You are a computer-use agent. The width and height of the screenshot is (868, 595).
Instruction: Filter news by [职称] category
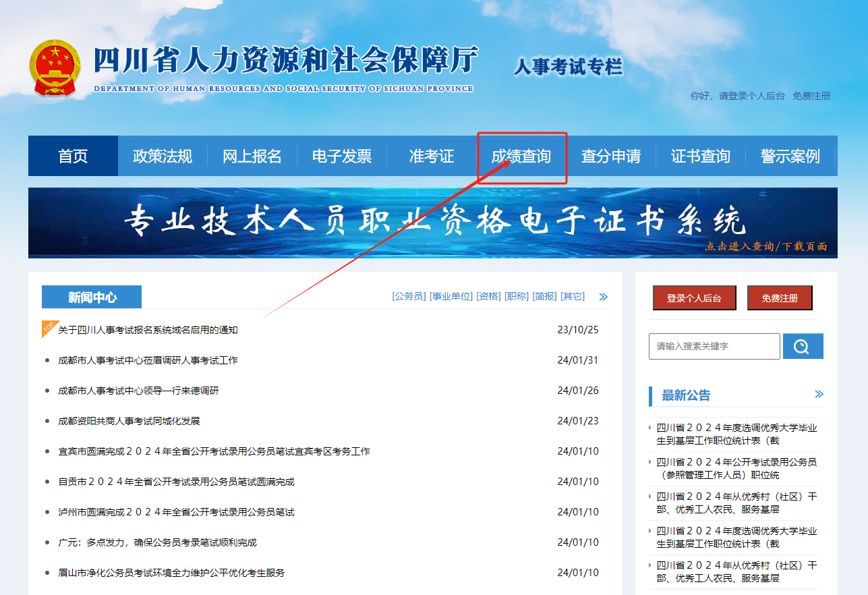pos(516,297)
